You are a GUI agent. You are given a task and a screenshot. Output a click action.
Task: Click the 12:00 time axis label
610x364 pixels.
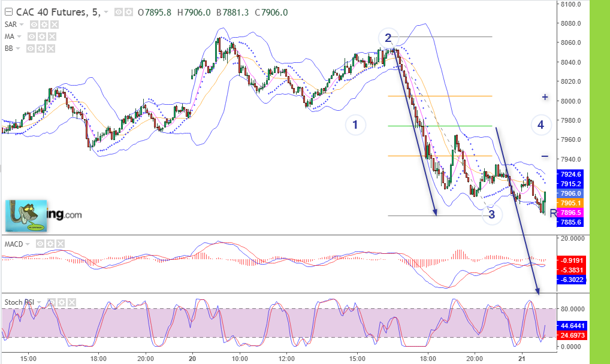pyautogui.click(x=286, y=359)
